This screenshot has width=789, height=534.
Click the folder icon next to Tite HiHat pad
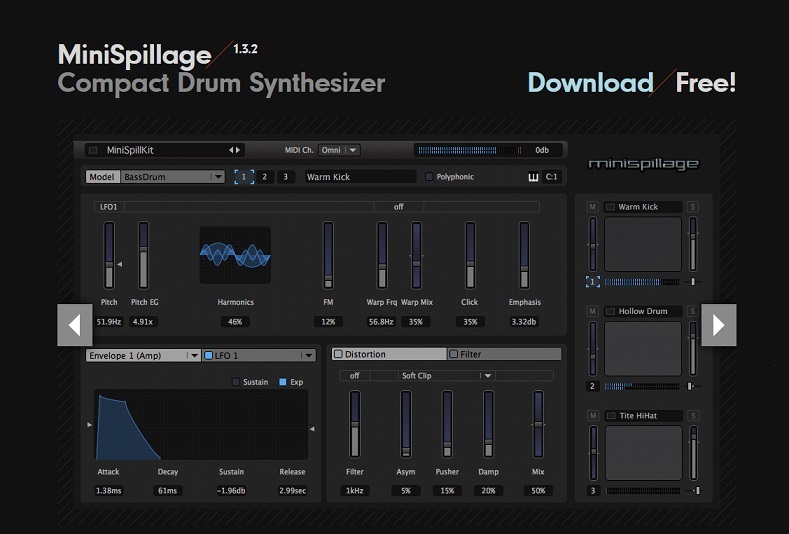pos(611,416)
